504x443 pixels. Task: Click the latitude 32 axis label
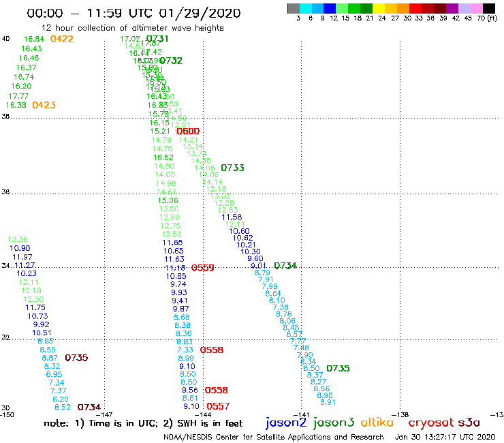click(5, 338)
